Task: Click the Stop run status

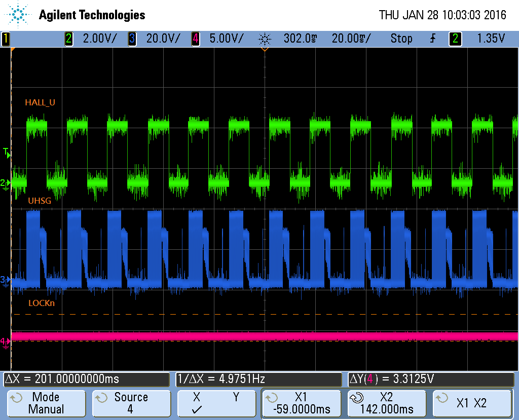Action: (401, 39)
